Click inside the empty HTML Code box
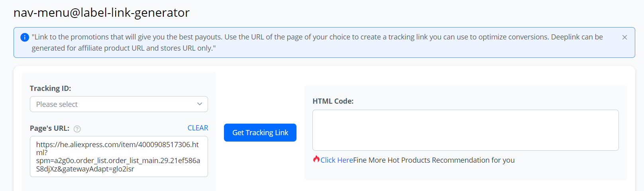Screen dimensions: 644x191 (x=465, y=130)
